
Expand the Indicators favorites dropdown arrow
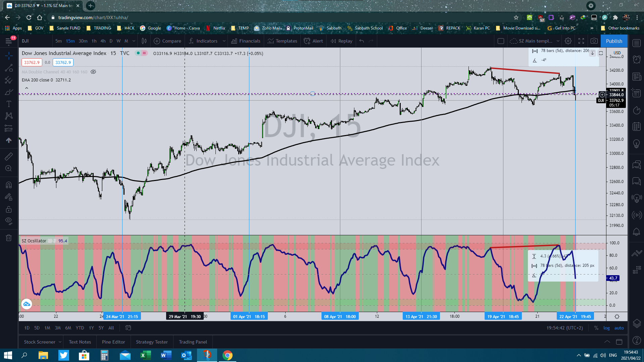click(224, 41)
